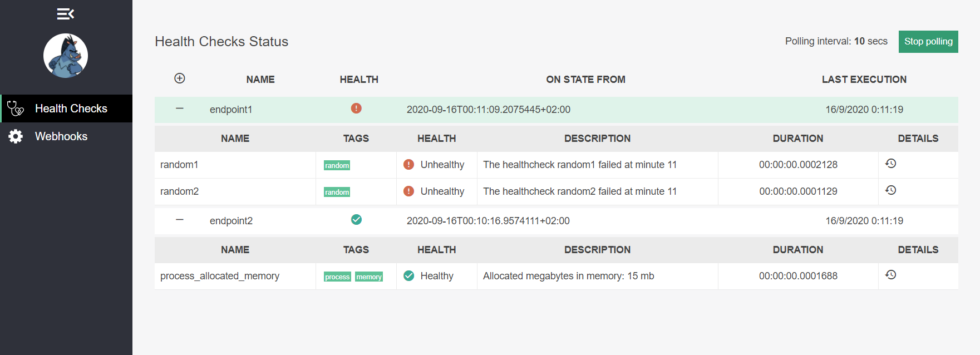Open execution history for random1 check

(891, 163)
